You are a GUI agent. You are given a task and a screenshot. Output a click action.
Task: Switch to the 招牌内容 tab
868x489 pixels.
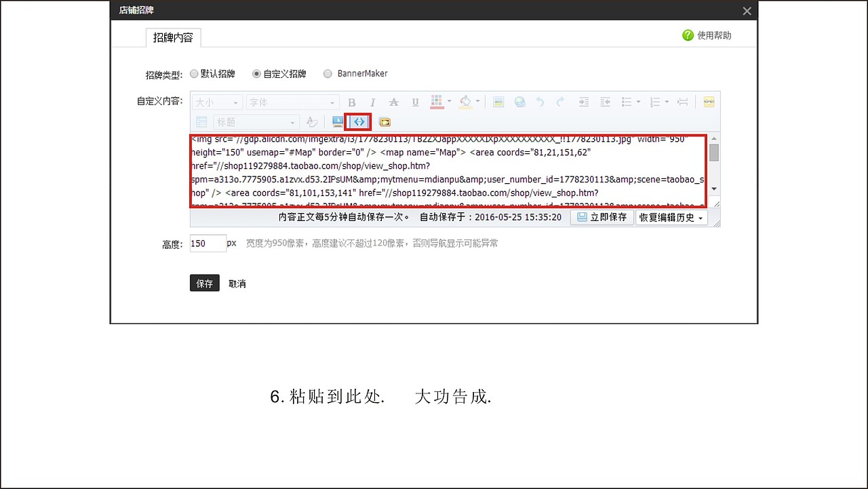pyautogui.click(x=173, y=37)
